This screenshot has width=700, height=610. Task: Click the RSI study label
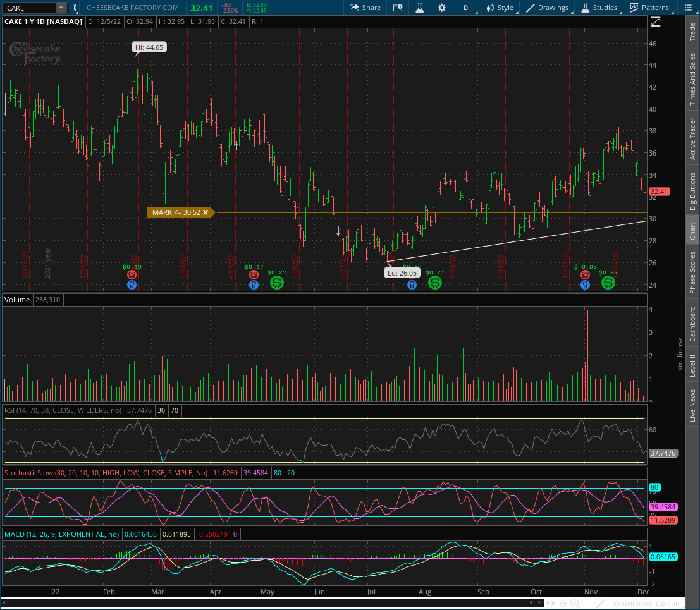point(63,410)
